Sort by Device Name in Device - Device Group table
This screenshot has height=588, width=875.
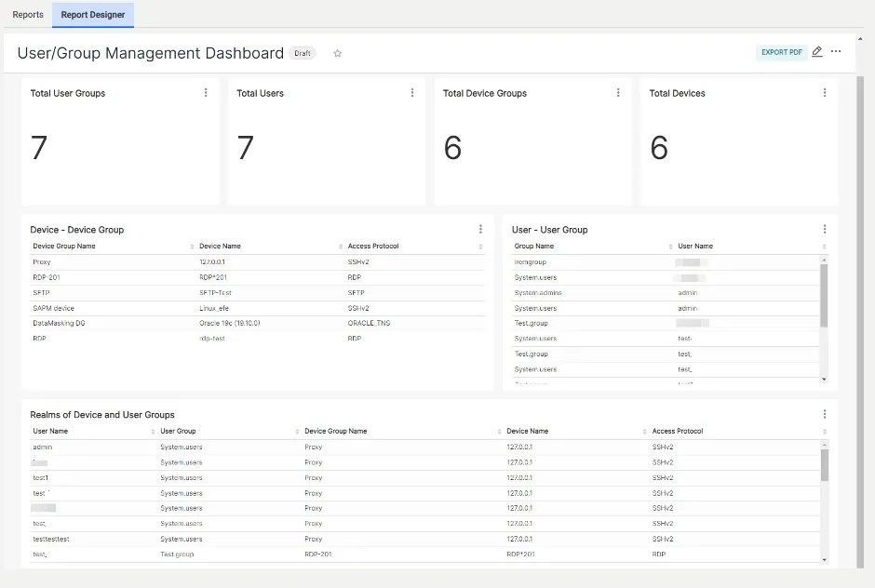[341, 247]
